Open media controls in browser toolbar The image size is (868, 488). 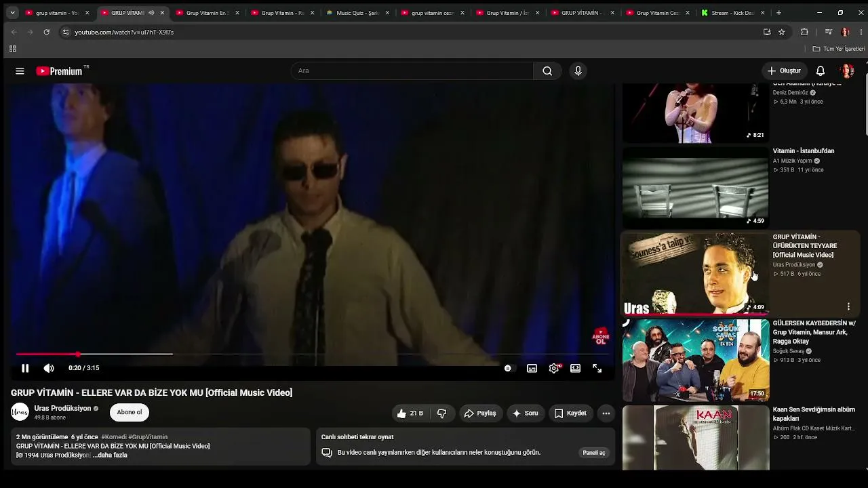coord(828,32)
